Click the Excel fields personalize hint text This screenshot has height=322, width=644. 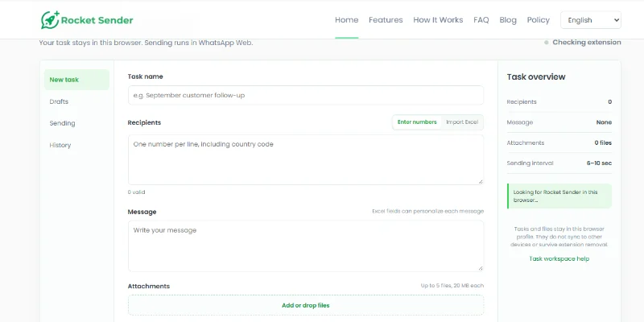(x=428, y=211)
